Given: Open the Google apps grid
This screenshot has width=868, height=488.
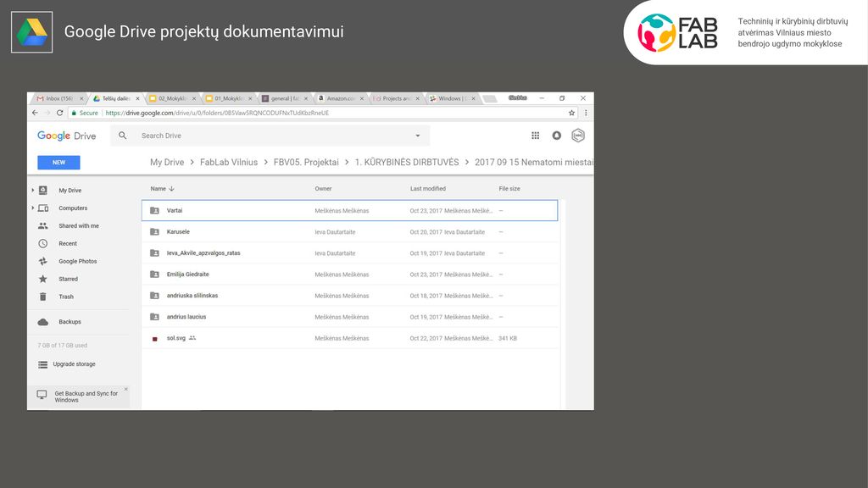Looking at the screenshot, I should pos(536,136).
